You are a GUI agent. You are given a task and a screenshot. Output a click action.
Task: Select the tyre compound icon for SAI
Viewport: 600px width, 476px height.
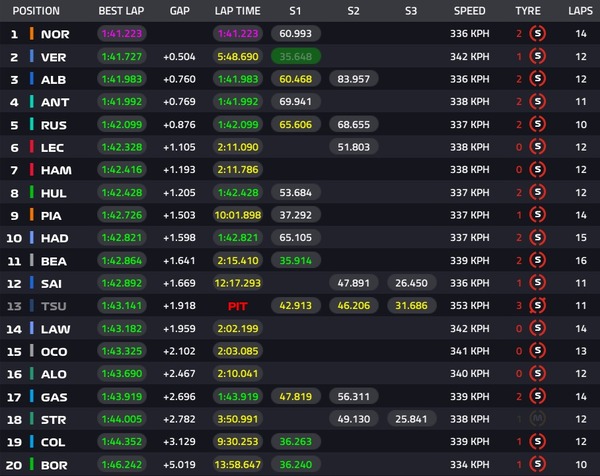coord(541,282)
